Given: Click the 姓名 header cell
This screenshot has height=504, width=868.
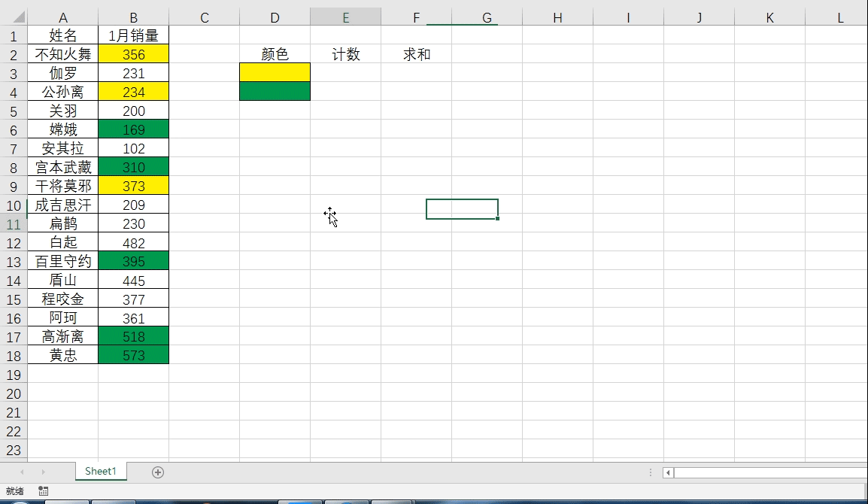Looking at the screenshot, I should [x=62, y=35].
